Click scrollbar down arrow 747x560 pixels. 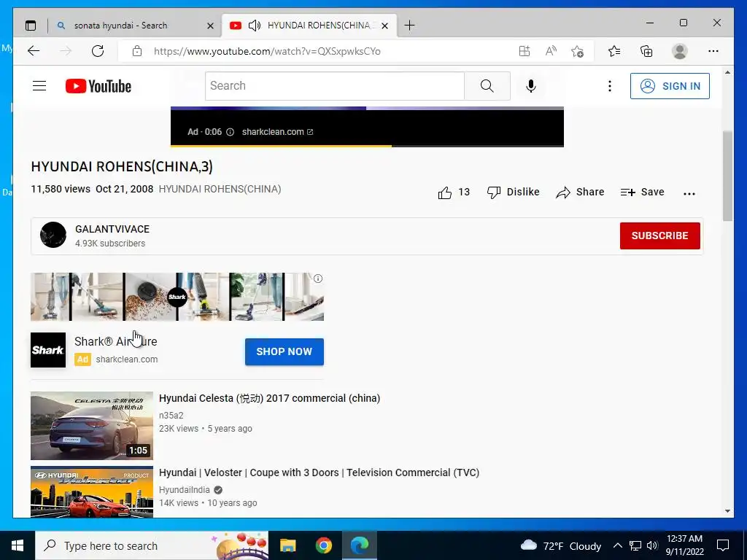pos(727,511)
